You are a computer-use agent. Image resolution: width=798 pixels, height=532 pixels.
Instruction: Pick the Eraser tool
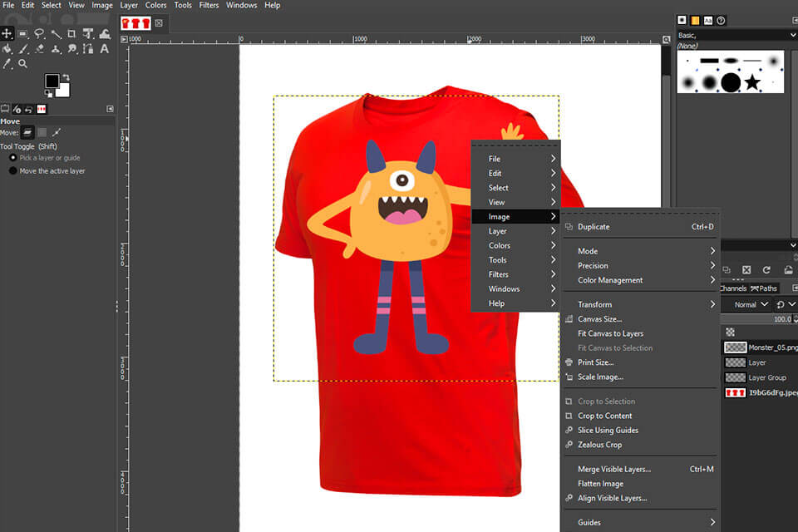pos(38,48)
